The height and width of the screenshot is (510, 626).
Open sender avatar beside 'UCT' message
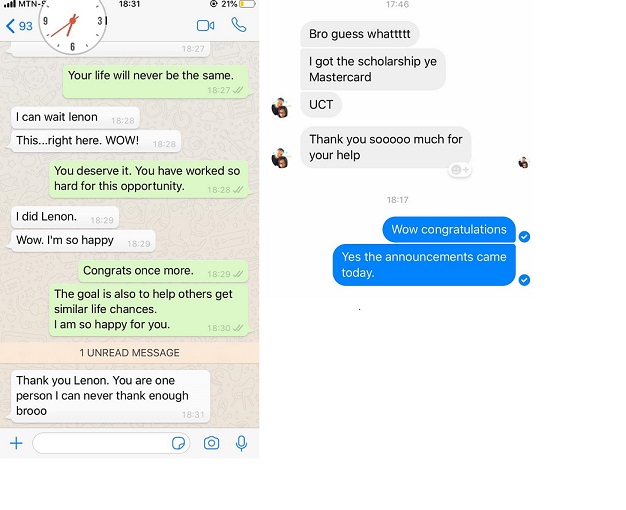[x=280, y=108]
